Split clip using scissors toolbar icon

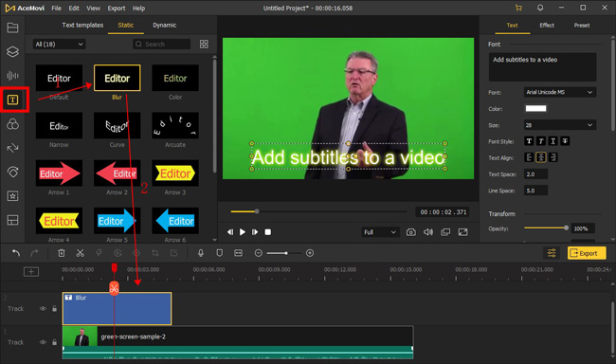81,253
